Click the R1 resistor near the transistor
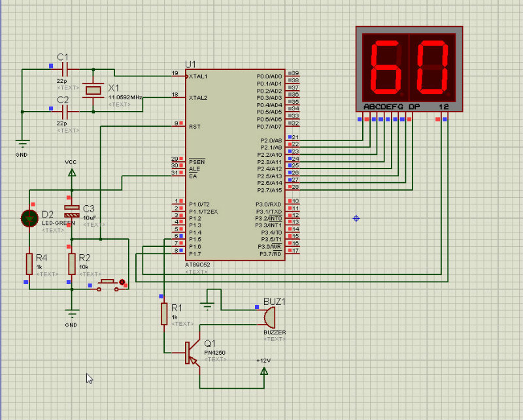 pos(163,314)
